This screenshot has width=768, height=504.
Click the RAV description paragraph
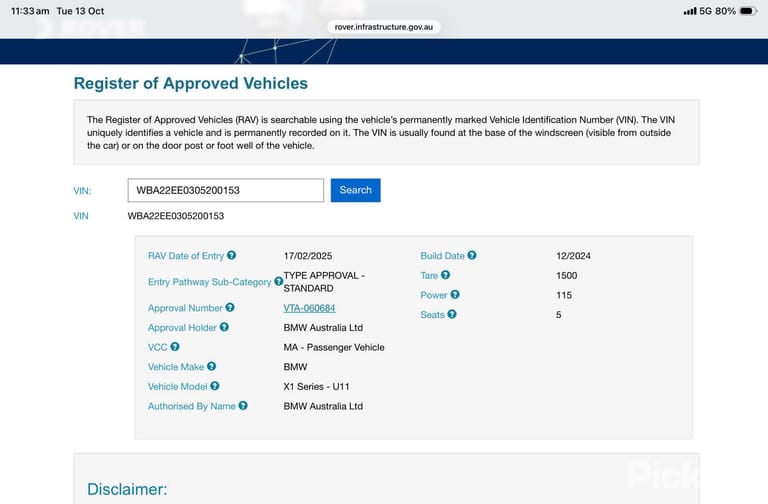coord(381,132)
